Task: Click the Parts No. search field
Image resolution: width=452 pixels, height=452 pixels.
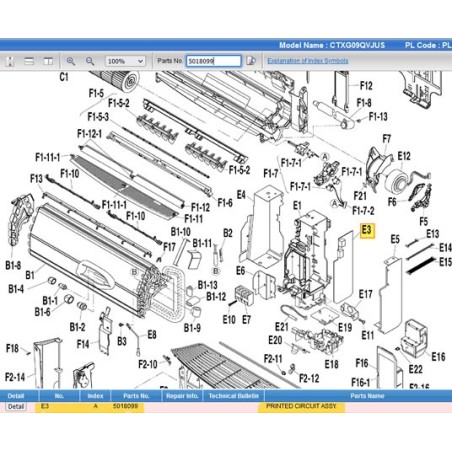Action: [x=213, y=61]
